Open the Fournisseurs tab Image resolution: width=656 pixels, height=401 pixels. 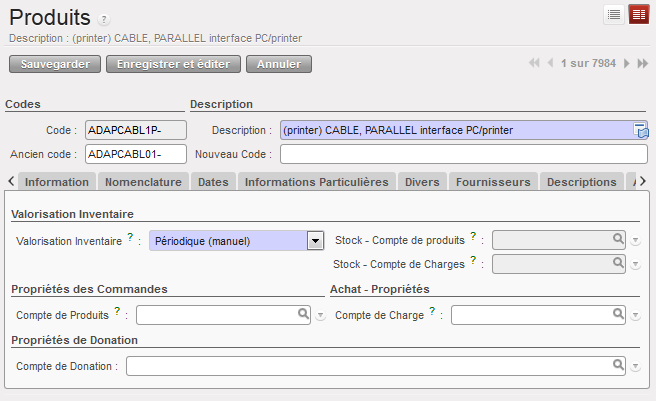pyautogui.click(x=493, y=182)
